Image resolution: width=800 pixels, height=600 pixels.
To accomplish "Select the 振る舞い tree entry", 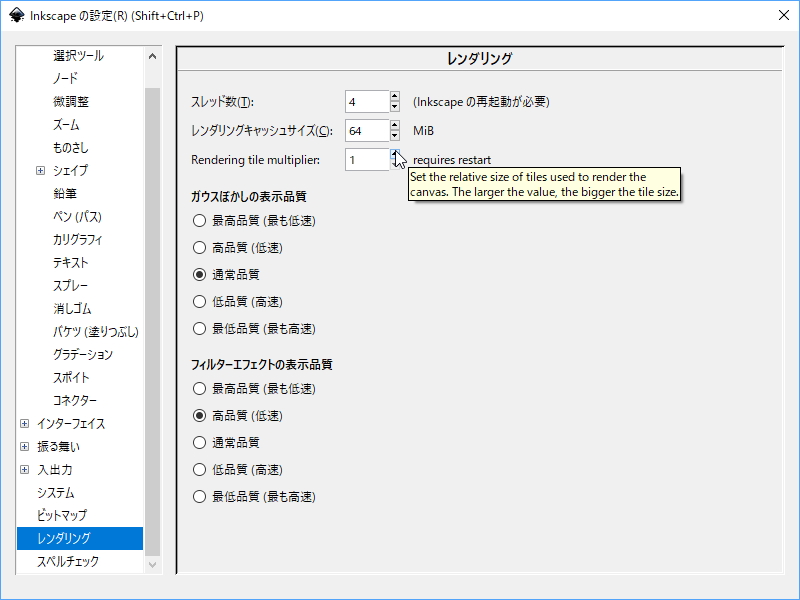I will (x=58, y=446).
